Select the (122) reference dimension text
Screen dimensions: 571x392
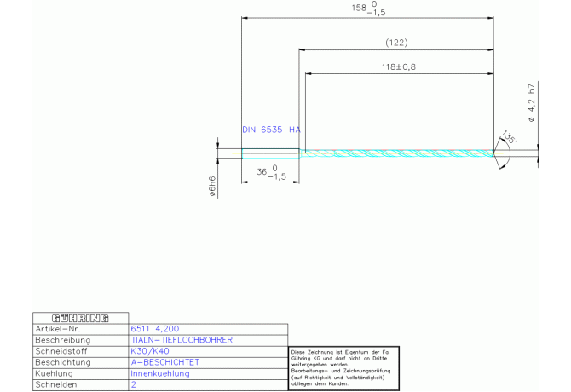tap(396, 42)
